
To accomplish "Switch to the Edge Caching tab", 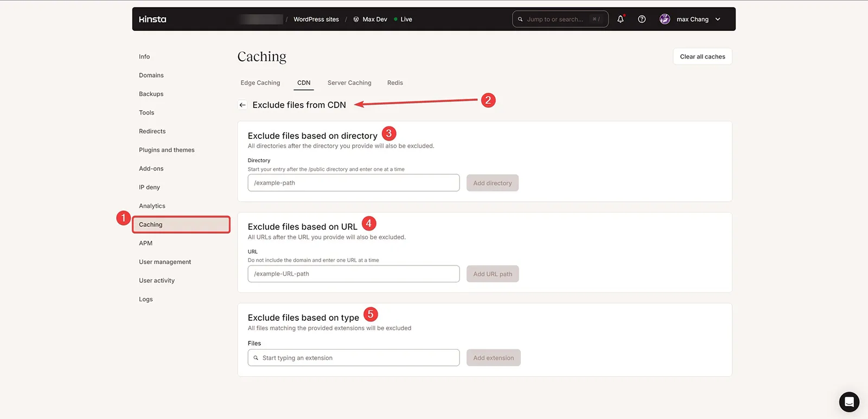I will pos(260,82).
